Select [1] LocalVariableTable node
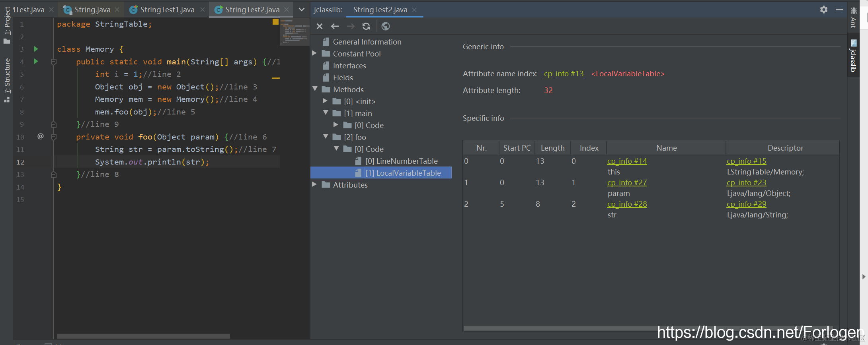This screenshot has width=868, height=345. (x=403, y=173)
